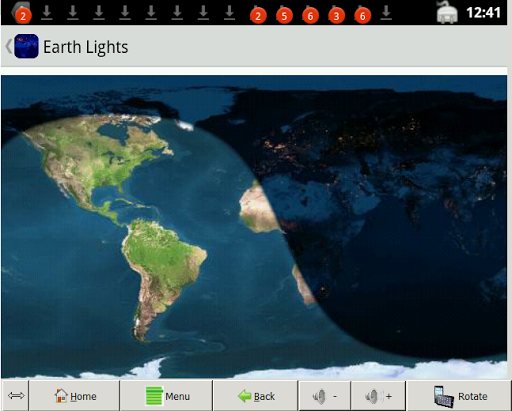Image resolution: width=512 pixels, height=411 pixels.
Task: Click the double-arrow resize toggle in bottom bar
Action: [x=16, y=396]
